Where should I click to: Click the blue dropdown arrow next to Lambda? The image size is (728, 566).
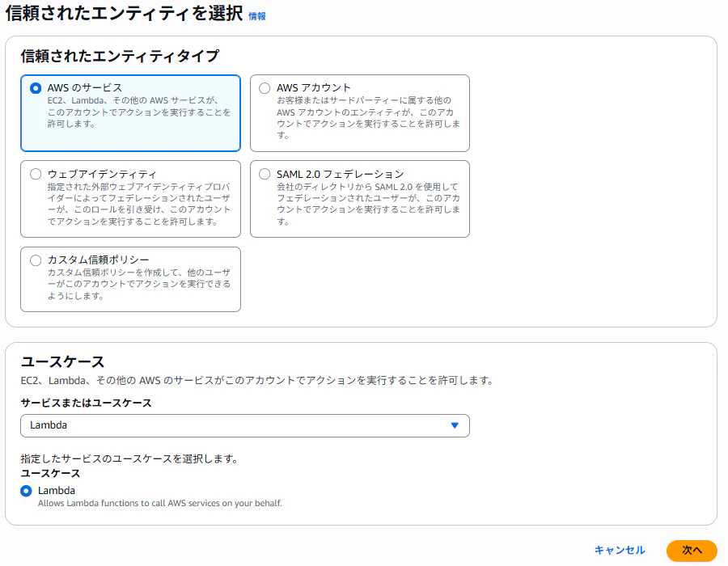click(x=455, y=425)
